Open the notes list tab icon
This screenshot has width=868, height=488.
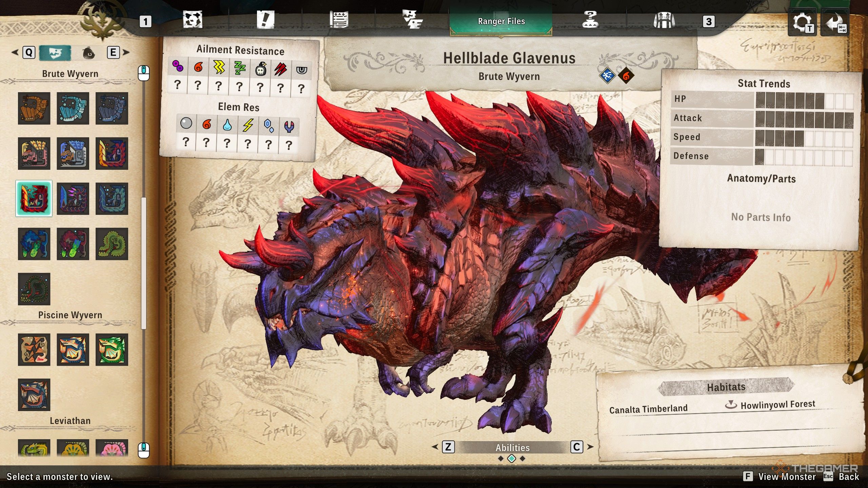[339, 20]
